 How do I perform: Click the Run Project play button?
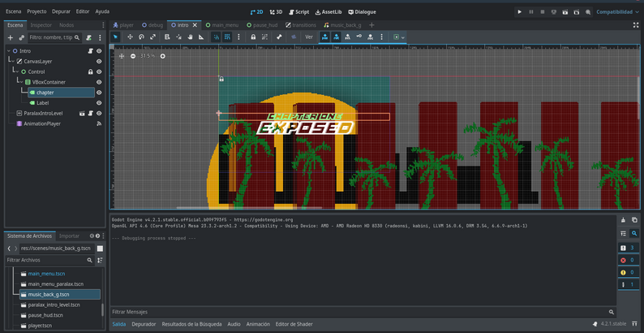520,12
